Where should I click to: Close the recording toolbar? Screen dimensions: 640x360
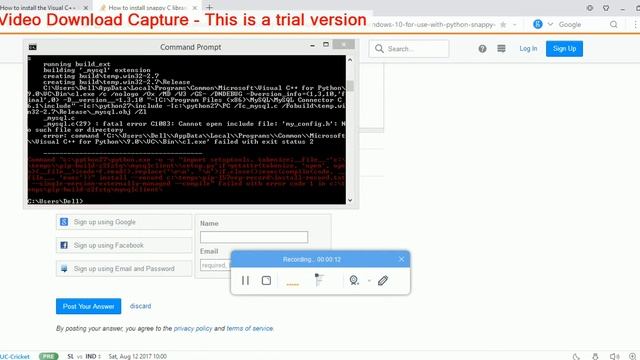401,259
